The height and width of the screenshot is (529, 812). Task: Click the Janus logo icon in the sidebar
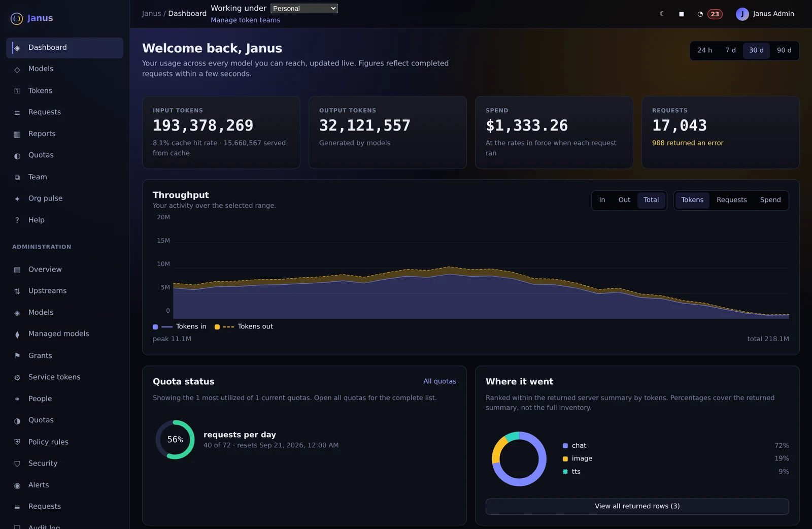pos(17,19)
